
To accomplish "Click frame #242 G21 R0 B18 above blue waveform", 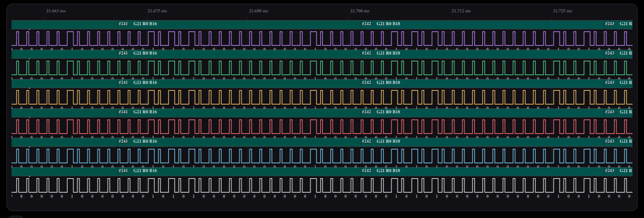I will click(x=483, y=141).
